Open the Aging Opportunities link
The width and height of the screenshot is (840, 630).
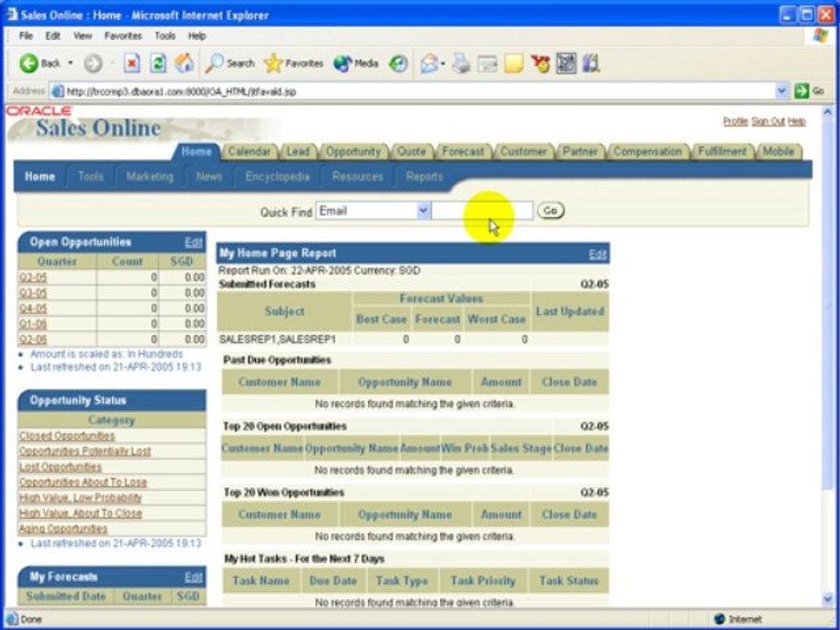pyautogui.click(x=63, y=528)
